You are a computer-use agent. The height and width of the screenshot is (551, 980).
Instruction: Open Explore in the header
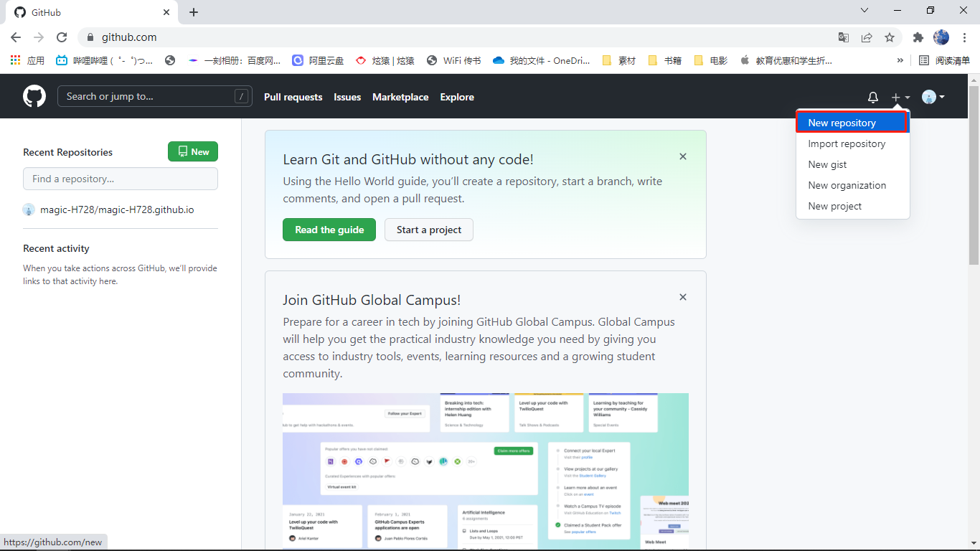457,97
